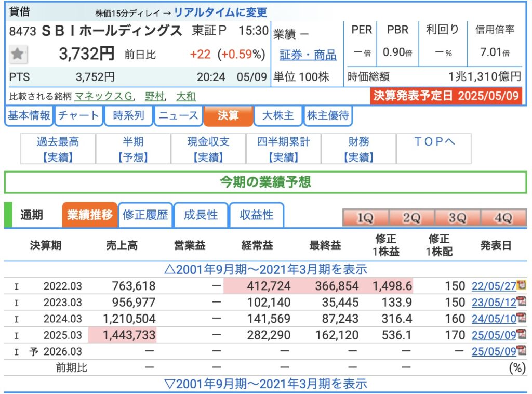This screenshot has height=394, width=532.
Task: Open PDF icon in 2025.03 row
Action: coord(522,334)
